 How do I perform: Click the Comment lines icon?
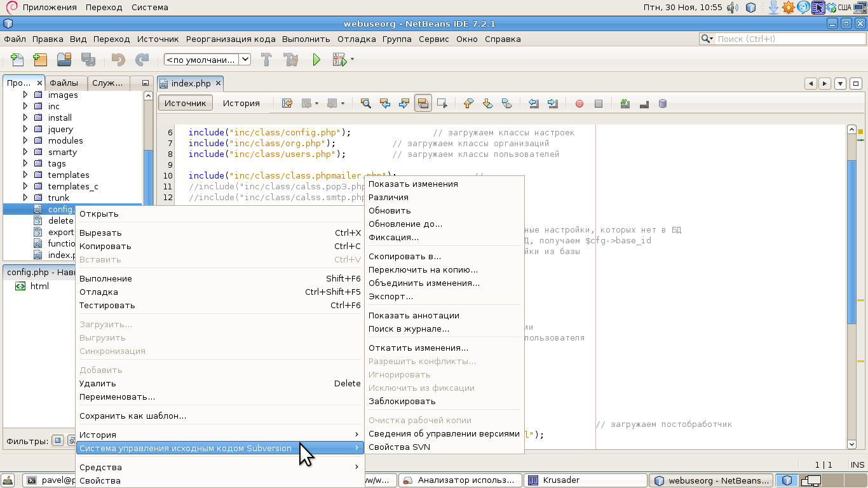625,104
